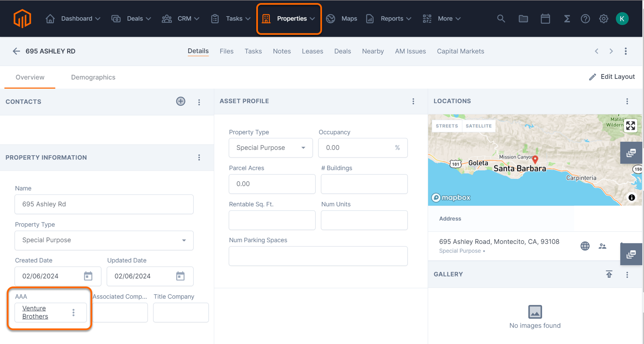This screenshot has height=344, width=644.
Task: Switch the map to Satellite view
Action: 479,126
